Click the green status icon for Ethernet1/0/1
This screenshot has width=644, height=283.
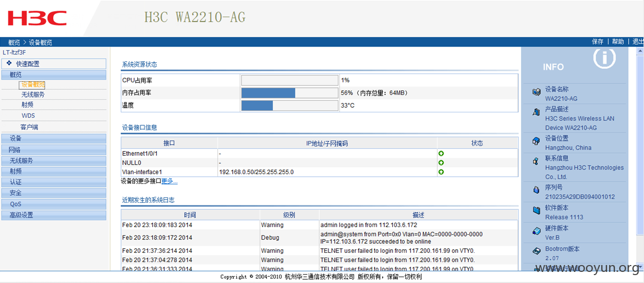[x=441, y=154]
